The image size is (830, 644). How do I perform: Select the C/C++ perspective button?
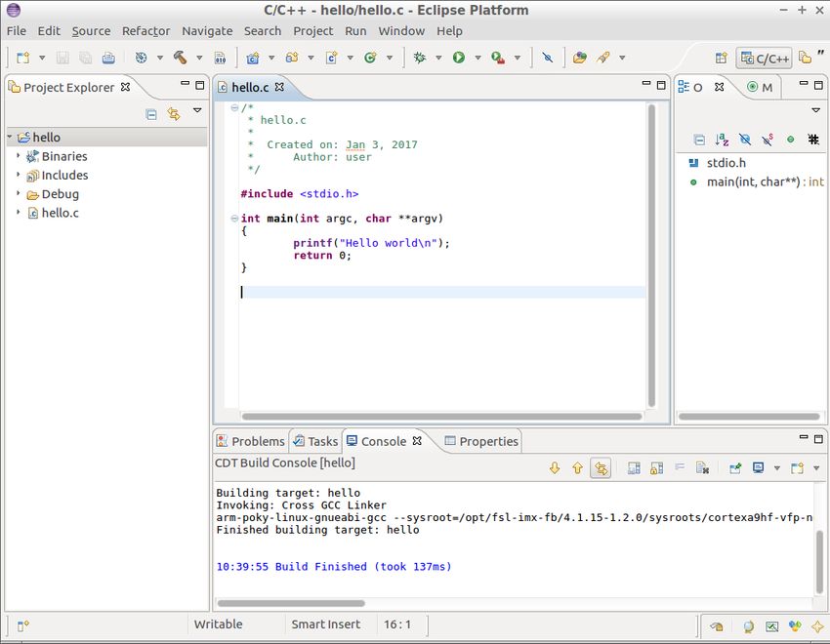click(x=764, y=59)
